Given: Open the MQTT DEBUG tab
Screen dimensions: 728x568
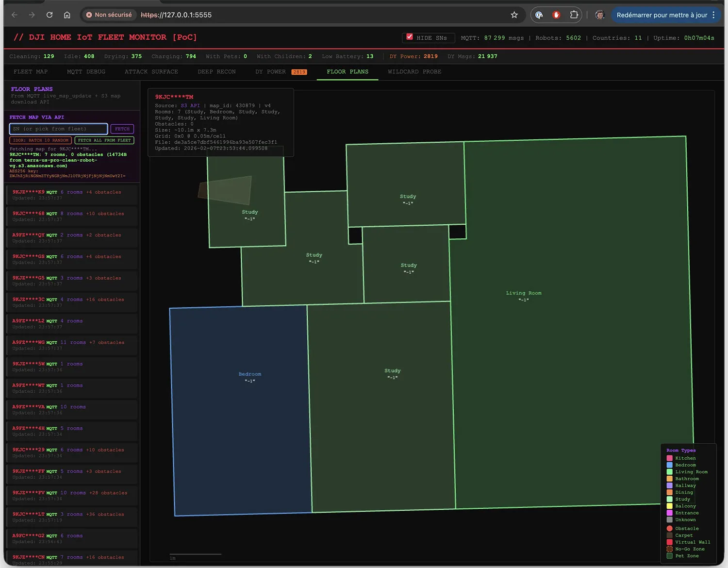Looking at the screenshot, I should coord(86,72).
